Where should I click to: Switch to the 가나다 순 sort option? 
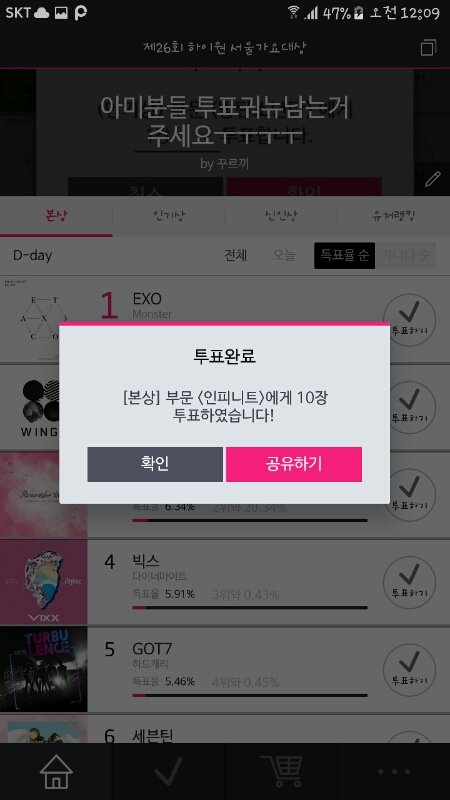pyautogui.click(x=406, y=255)
